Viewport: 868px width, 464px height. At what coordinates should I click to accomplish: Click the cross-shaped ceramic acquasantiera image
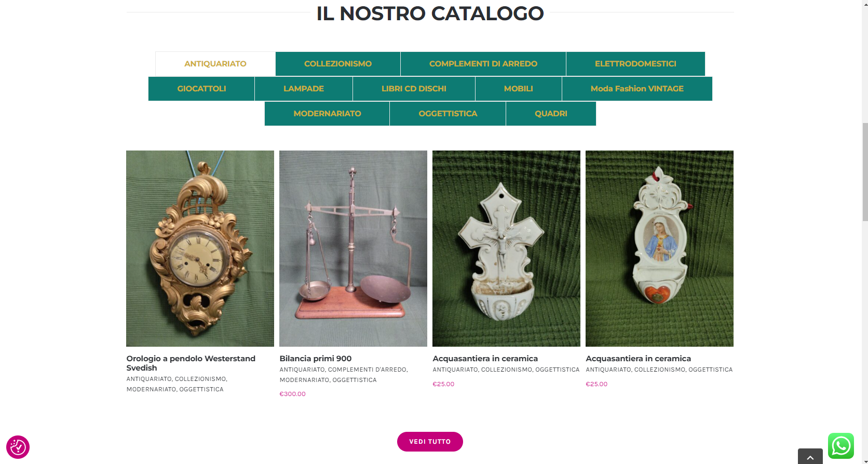pos(506,249)
